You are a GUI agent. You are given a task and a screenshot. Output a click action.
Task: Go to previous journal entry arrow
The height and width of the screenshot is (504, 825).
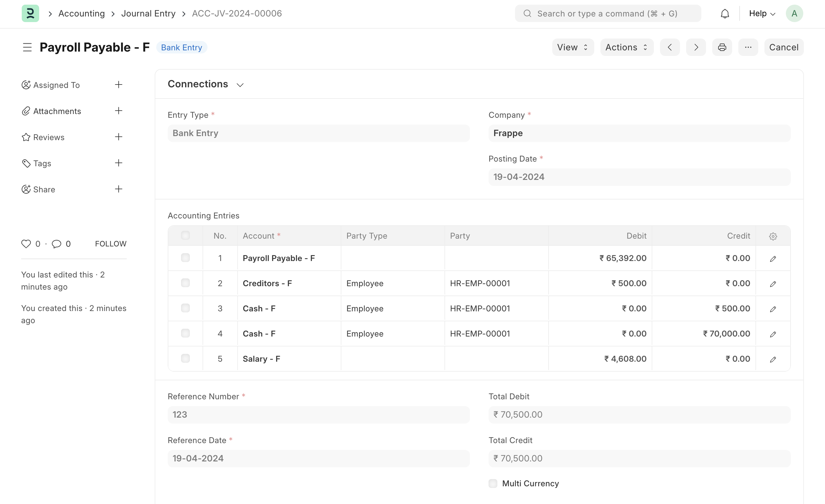[x=670, y=47]
